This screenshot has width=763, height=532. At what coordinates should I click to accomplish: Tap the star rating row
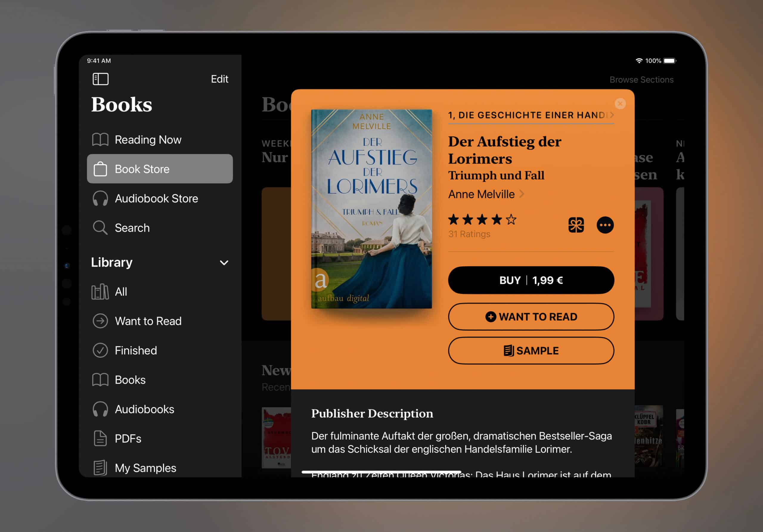point(482,220)
